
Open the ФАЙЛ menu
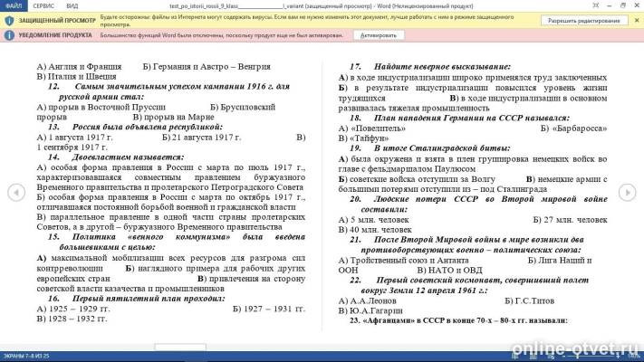coord(14,5)
